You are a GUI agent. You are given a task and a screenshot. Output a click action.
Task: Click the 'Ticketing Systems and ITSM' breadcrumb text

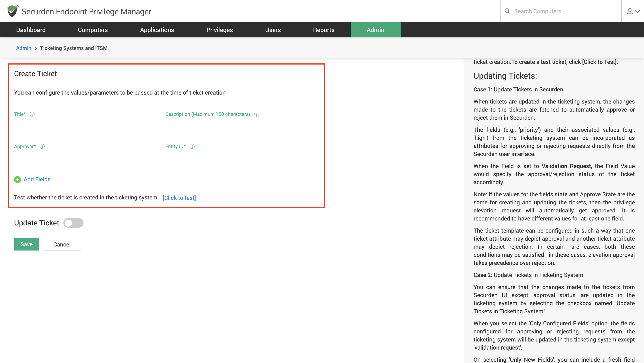point(74,48)
